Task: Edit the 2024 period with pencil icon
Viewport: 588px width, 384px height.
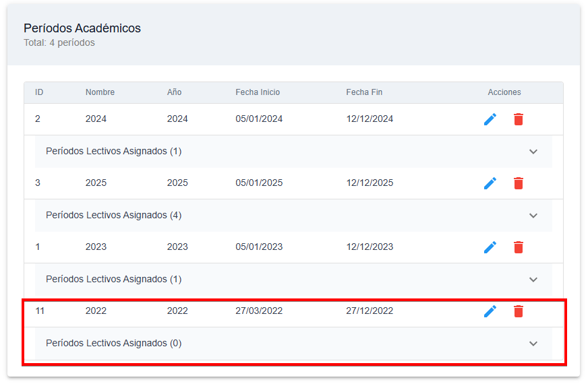Action: click(x=490, y=119)
